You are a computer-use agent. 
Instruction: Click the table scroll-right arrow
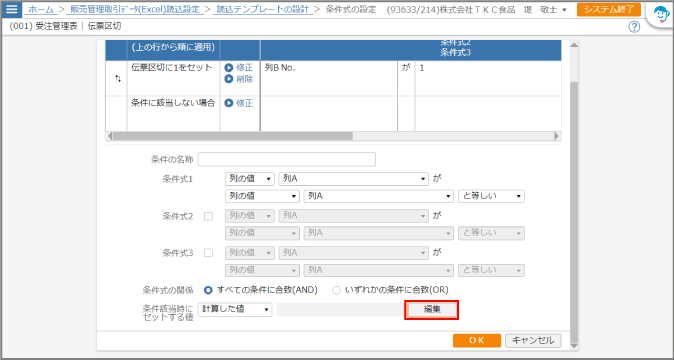557,136
